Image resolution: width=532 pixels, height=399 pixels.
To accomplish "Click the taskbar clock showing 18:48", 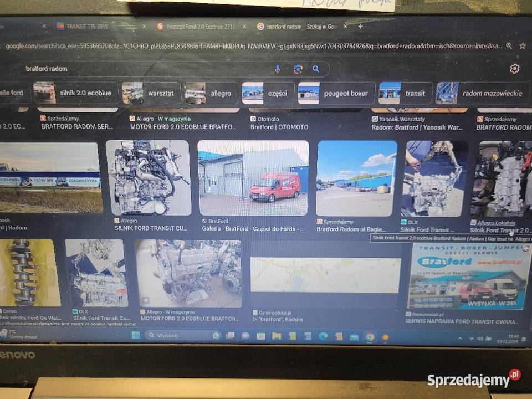I will click(508, 339).
